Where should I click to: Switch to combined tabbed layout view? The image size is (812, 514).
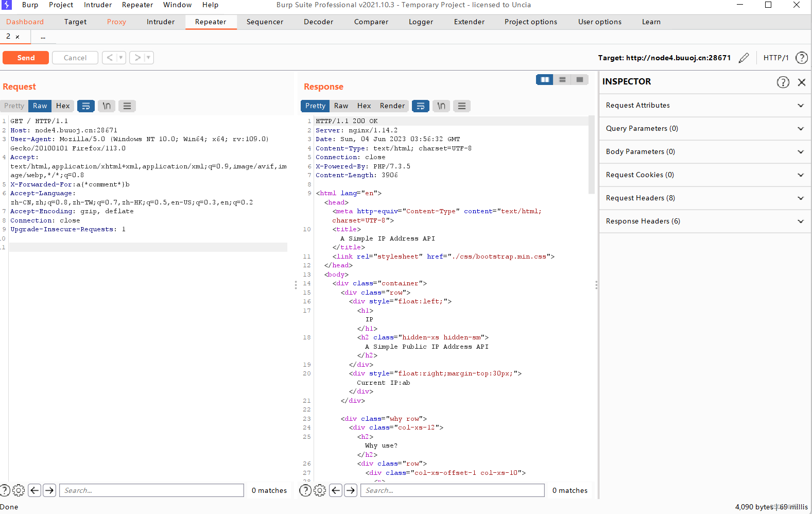(x=580, y=79)
